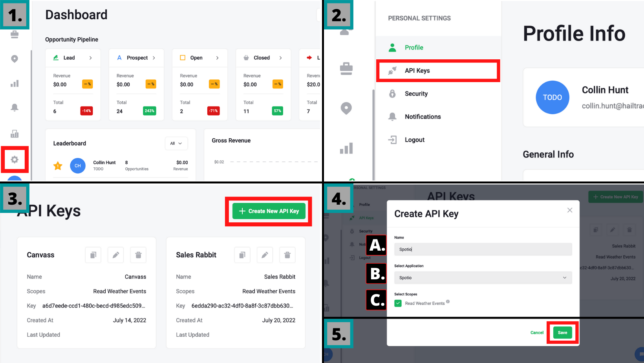Click the Canvass key value starting a6d7eede
Image resolution: width=644 pixels, height=363 pixels.
(x=94, y=306)
